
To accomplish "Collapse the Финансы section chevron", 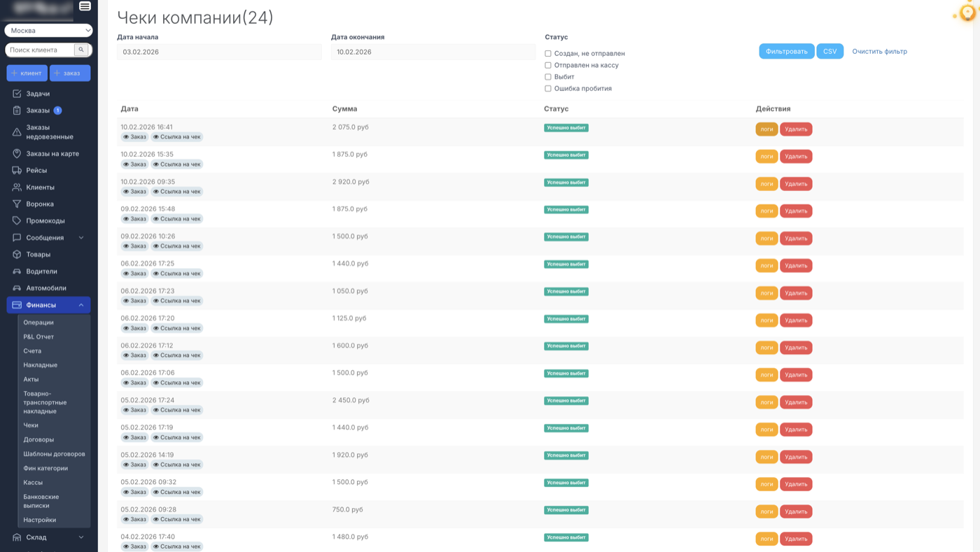I will coord(80,305).
